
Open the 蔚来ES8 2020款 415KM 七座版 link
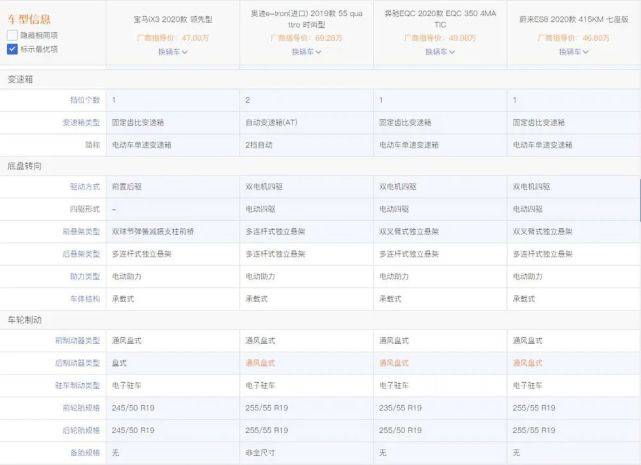574,19
